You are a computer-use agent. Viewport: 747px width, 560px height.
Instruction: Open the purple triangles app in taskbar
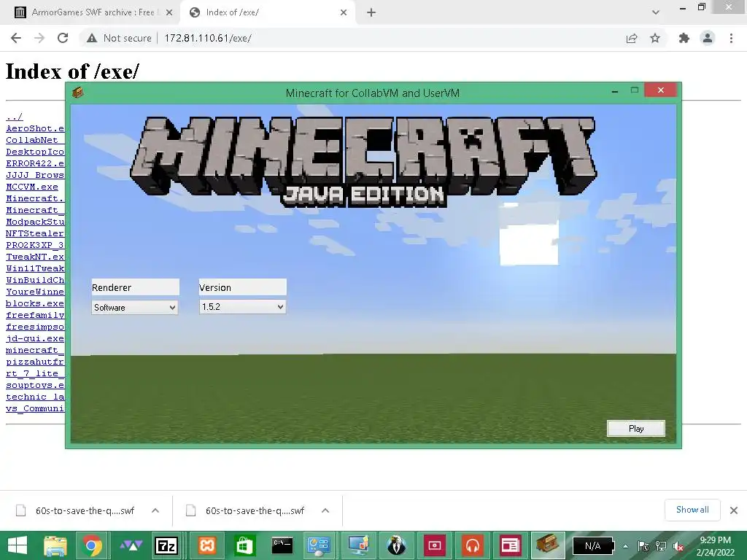pyautogui.click(x=130, y=545)
